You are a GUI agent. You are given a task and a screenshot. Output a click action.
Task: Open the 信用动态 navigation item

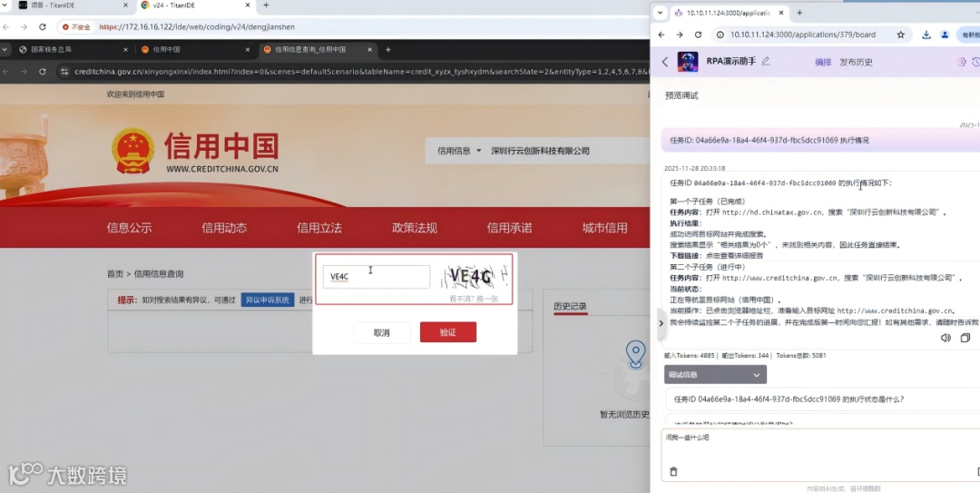coord(224,228)
